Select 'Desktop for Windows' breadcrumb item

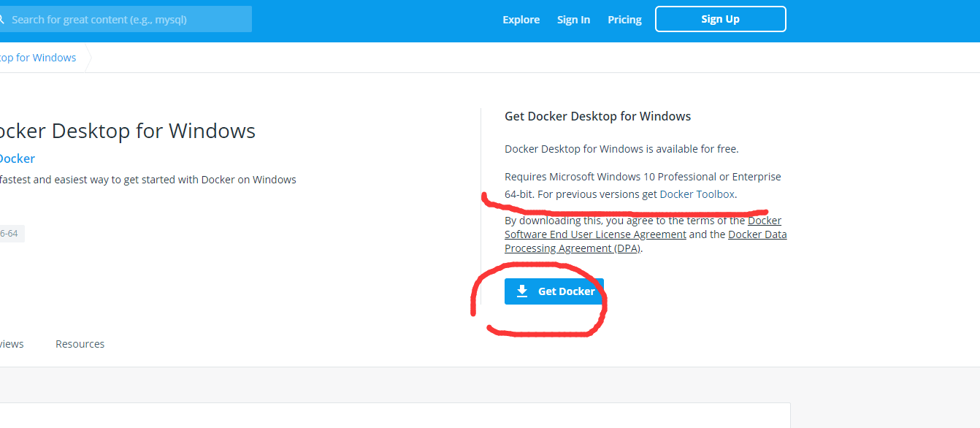click(38, 58)
